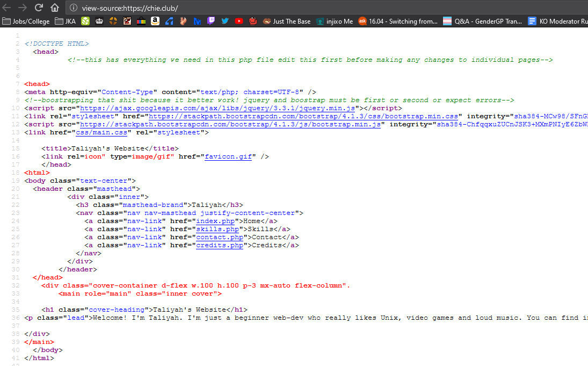This screenshot has height=366, width=588.
Task: Follow the jquery.min.js source link
Action: (217, 108)
